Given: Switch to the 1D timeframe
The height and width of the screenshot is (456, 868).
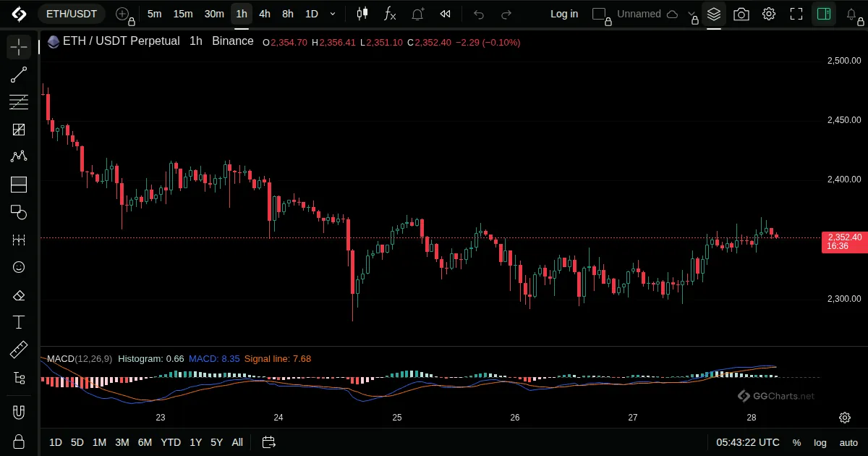Looking at the screenshot, I should pyautogui.click(x=312, y=14).
